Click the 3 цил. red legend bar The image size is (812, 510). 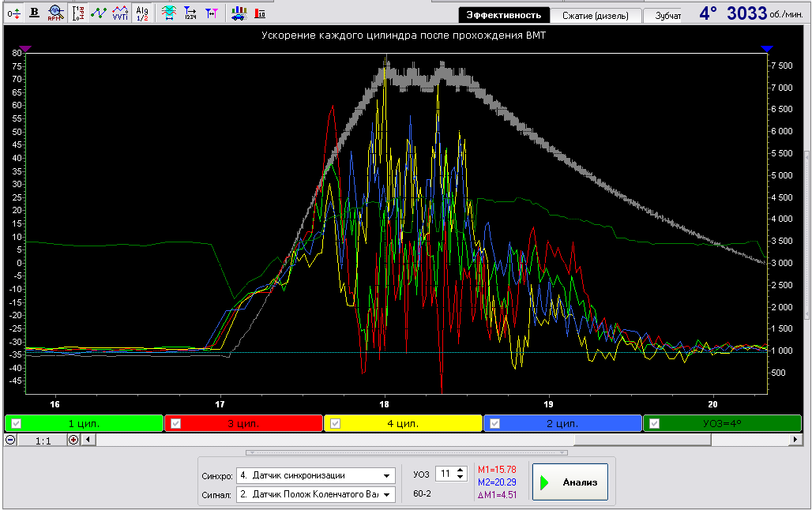(x=243, y=423)
